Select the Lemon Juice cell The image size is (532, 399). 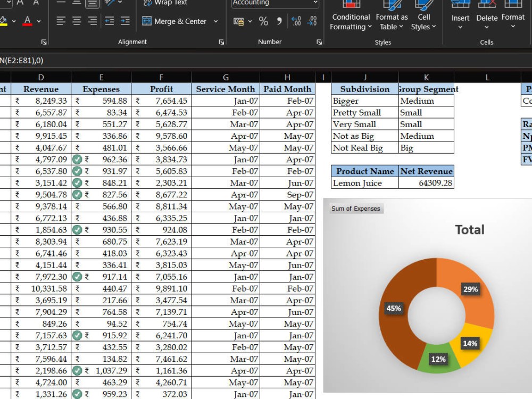[x=365, y=183]
